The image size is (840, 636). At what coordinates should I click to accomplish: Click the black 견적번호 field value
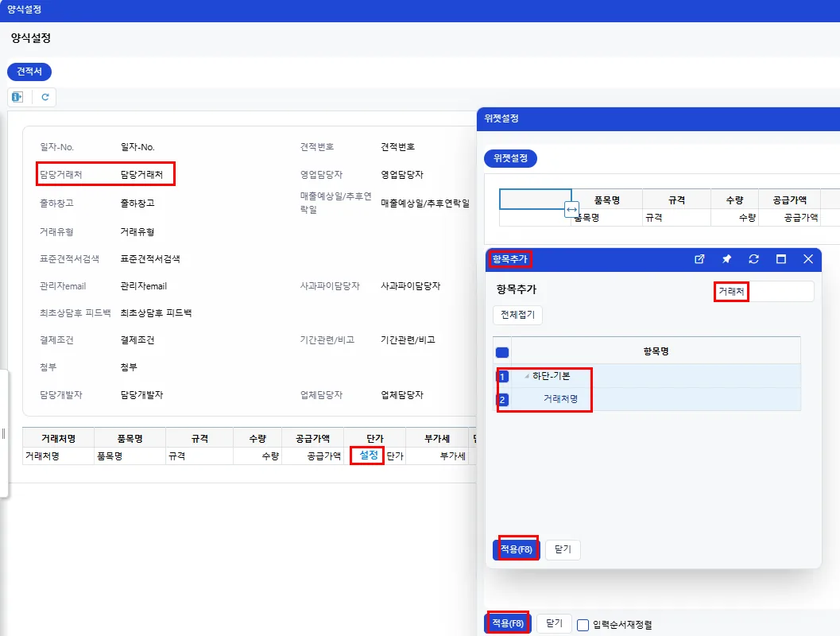coord(398,147)
